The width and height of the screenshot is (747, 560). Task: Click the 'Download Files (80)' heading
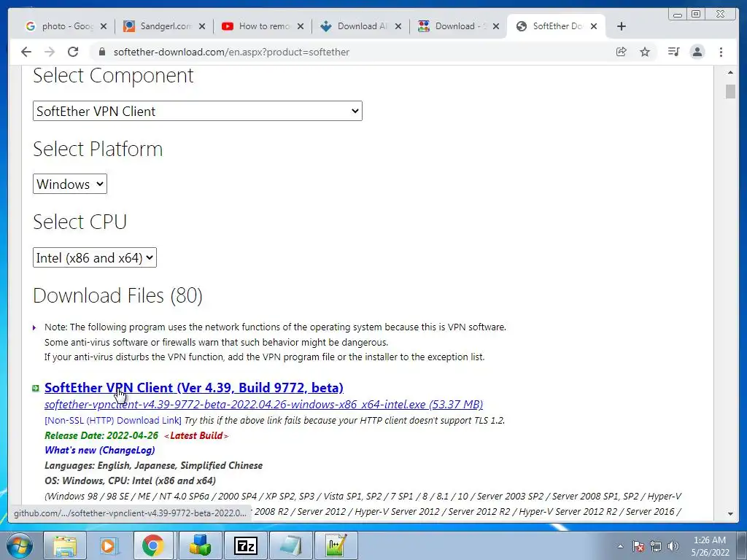point(117,295)
